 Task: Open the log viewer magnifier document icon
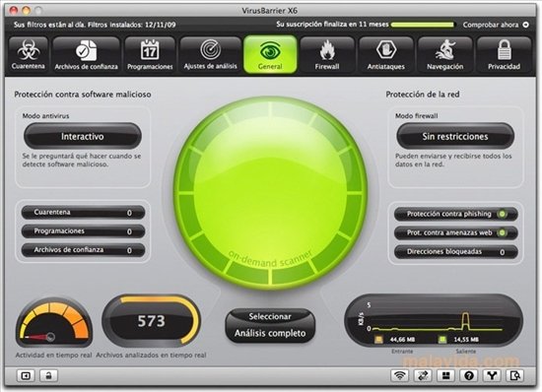pyautogui.click(x=515, y=375)
